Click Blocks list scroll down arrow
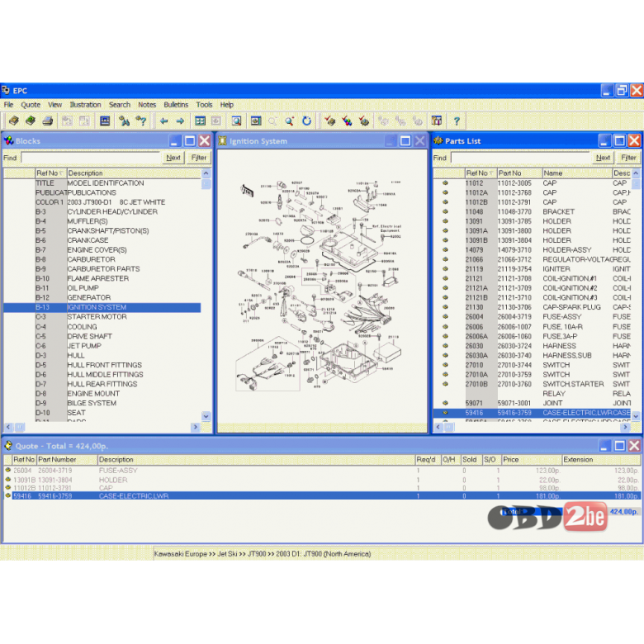 [x=206, y=416]
